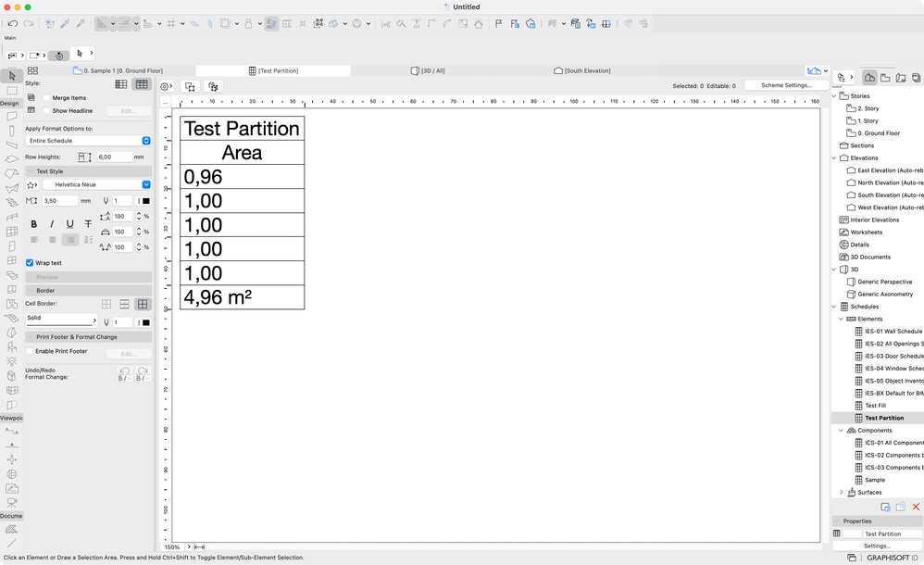The image size is (924, 565).
Task: Collapse the Print Footer & Format Change section
Action: pos(30,337)
